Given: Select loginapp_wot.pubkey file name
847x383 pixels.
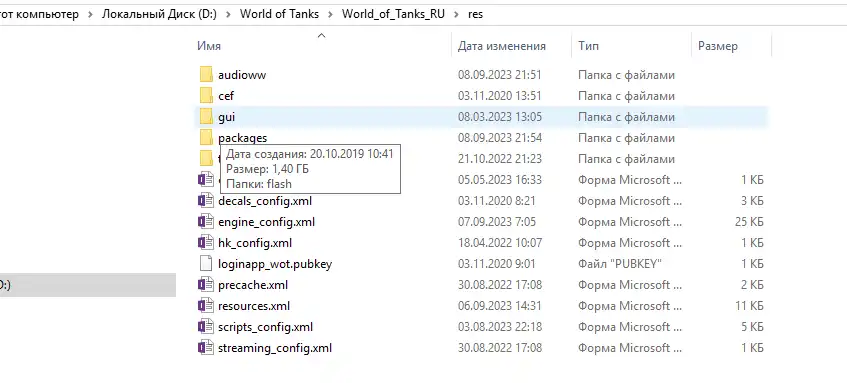Looking at the screenshot, I should pyautogui.click(x=275, y=264).
